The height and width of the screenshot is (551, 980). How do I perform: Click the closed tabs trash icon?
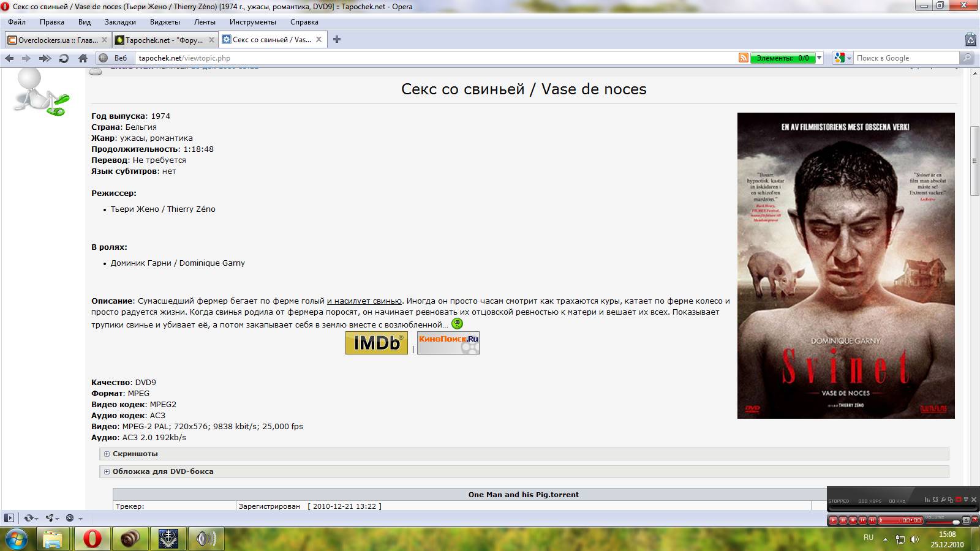970,40
